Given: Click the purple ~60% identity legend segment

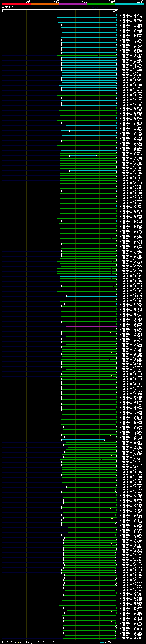Looking at the screenshot, I should pos(73,4).
